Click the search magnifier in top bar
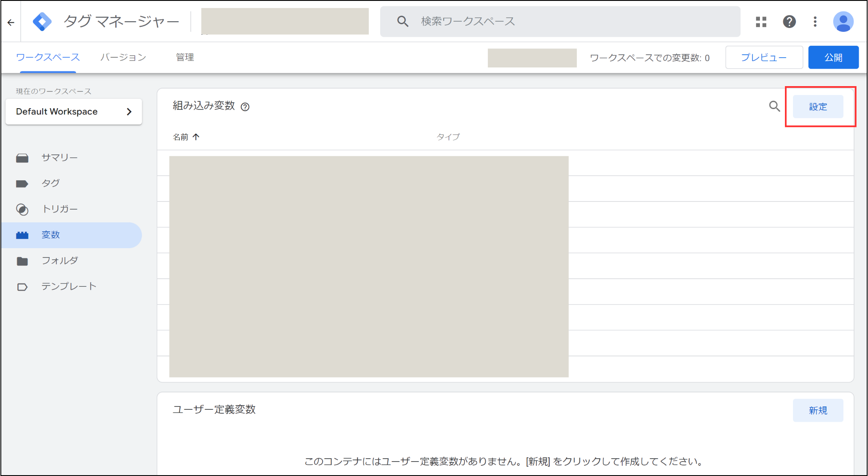 (x=402, y=21)
